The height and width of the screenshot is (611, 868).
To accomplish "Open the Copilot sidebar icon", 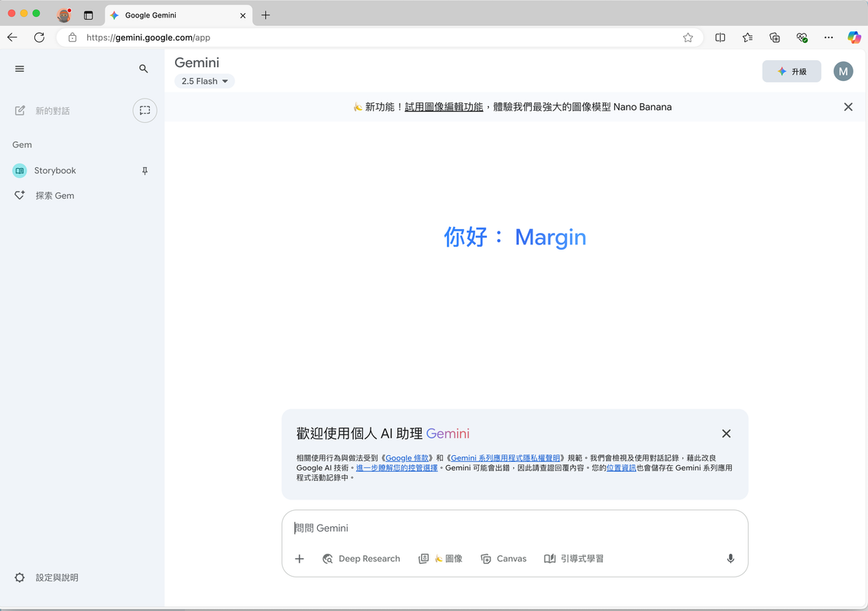I will [x=854, y=37].
